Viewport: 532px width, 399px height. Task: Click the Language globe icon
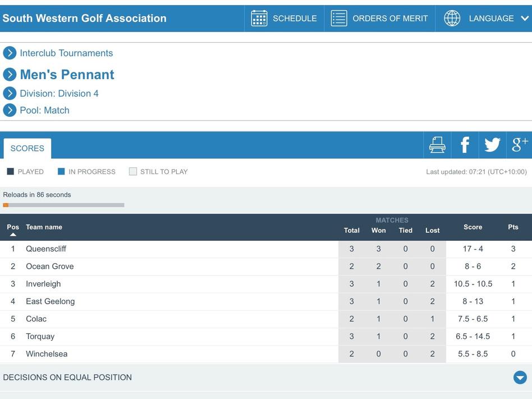452,18
